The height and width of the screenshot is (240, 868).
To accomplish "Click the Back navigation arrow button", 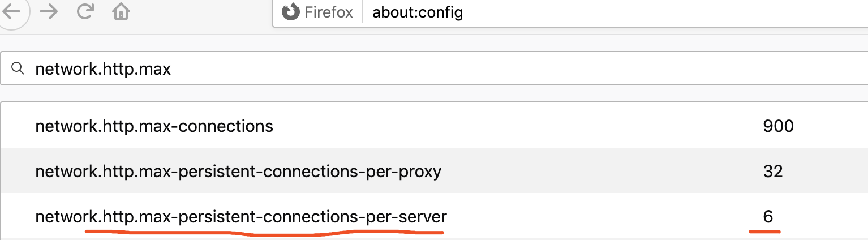I will click(x=11, y=12).
